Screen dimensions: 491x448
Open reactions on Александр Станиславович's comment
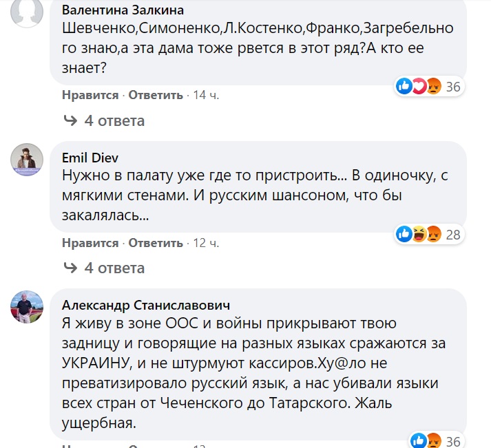426,440
